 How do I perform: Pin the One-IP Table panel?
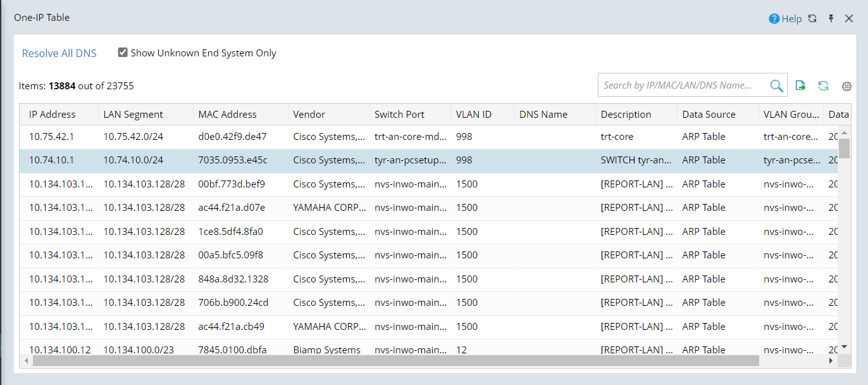pyautogui.click(x=831, y=18)
